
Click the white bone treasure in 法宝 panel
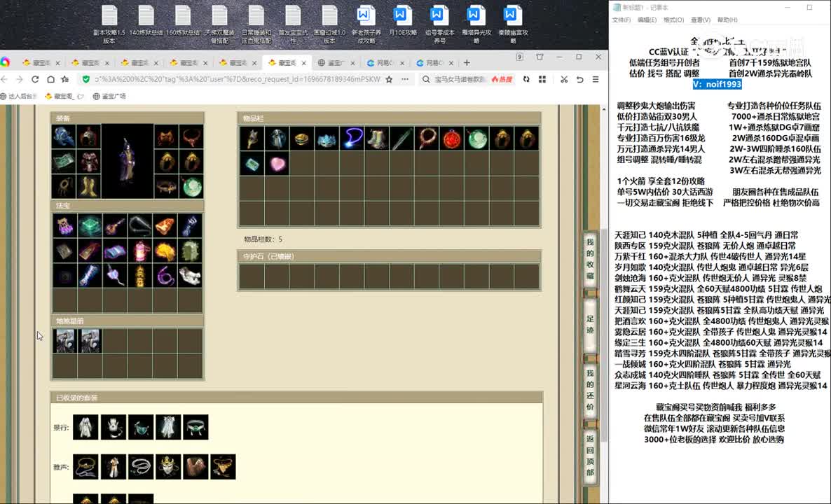[x=191, y=276]
